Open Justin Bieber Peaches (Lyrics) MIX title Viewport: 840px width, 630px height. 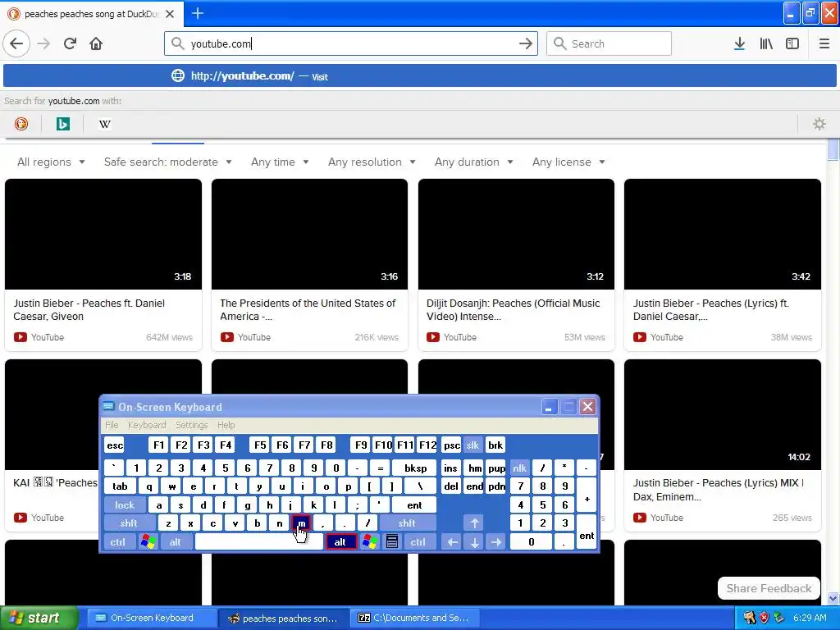(719, 490)
